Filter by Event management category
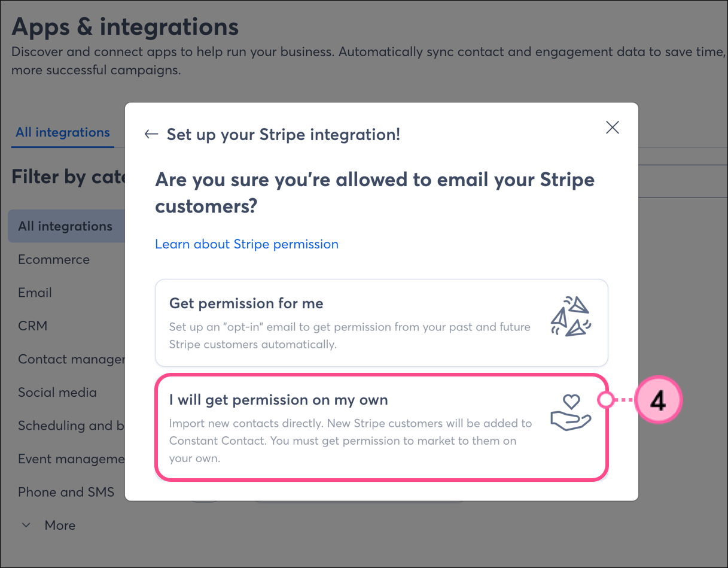 [71, 459]
